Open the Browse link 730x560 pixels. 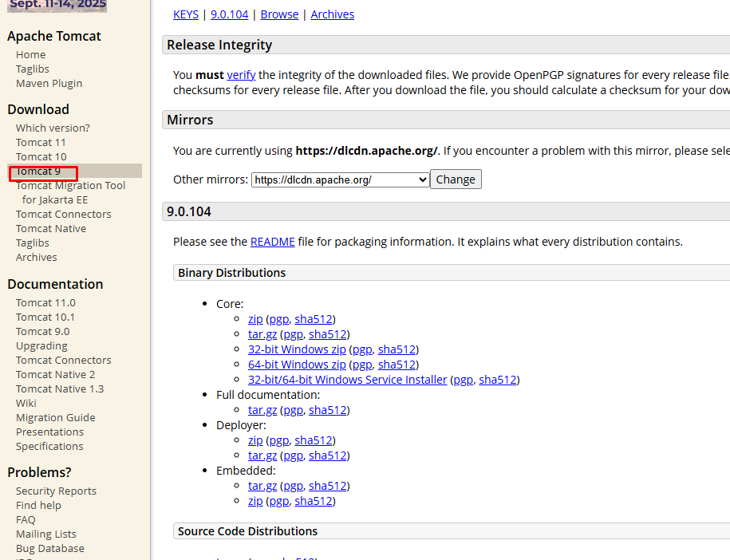(x=279, y=14)
